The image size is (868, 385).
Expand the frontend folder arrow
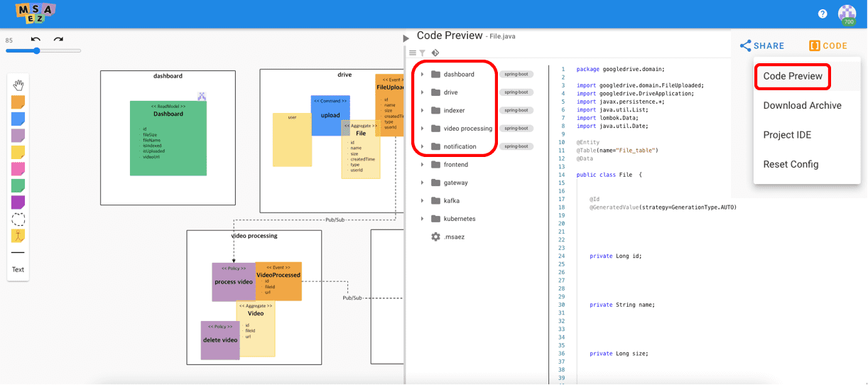tap(422, 164)
